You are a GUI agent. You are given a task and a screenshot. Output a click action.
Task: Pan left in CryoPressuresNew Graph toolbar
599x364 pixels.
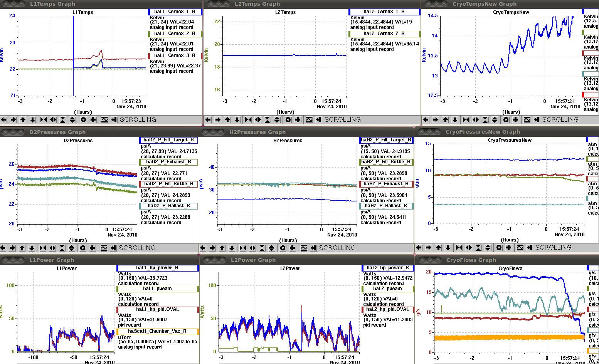click(x=419, y=248)
